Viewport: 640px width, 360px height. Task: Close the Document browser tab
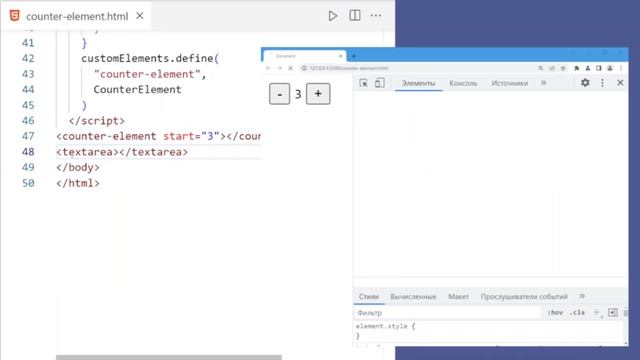(x=340, y=56)
